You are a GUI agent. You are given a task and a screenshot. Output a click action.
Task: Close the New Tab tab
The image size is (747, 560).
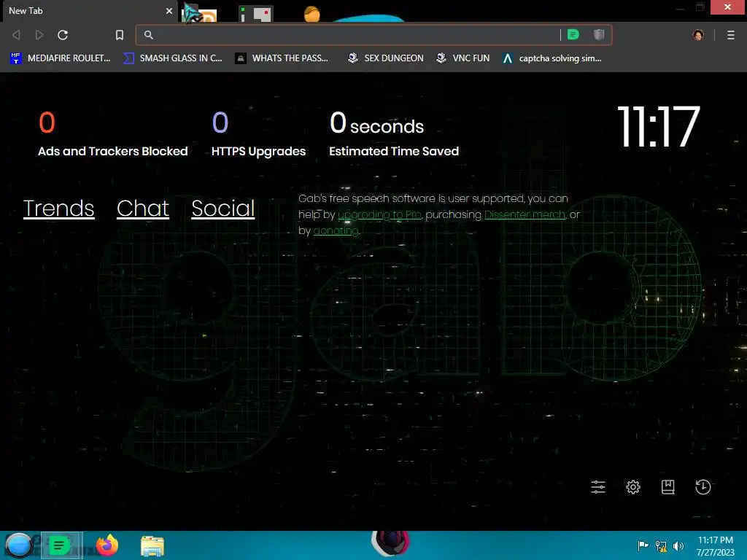[169, 10]
